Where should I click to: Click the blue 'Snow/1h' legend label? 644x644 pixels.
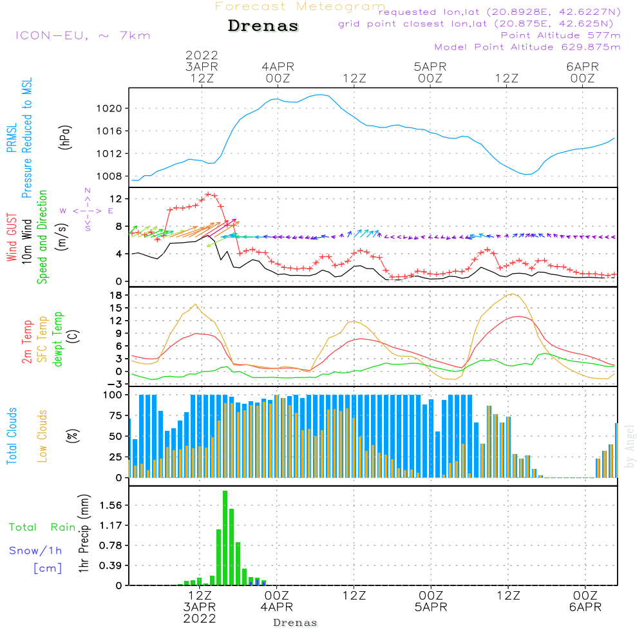pyautogui.click(x=35, y=551)
